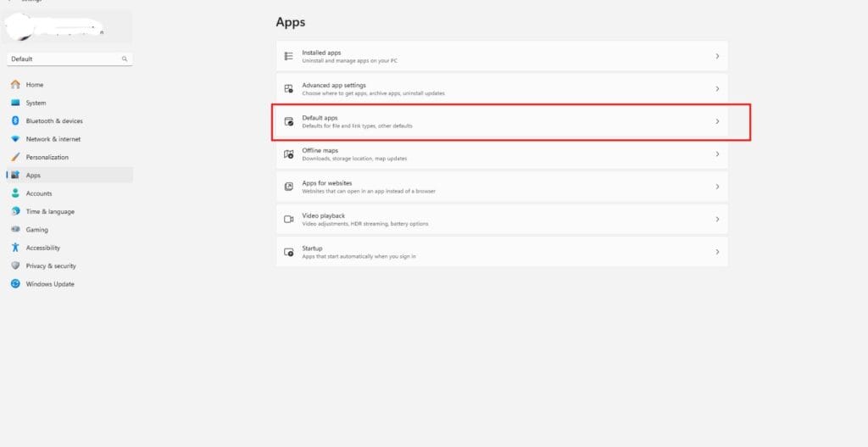Open Offline maps title
Screen dimensions: 868x447
click(x=320, y=151)
